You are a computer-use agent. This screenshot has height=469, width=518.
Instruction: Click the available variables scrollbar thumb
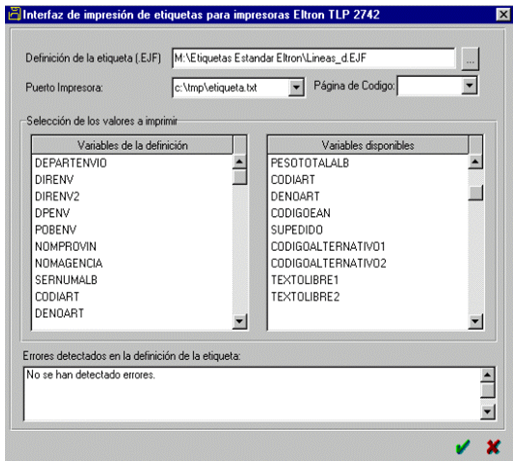point(475,193)
